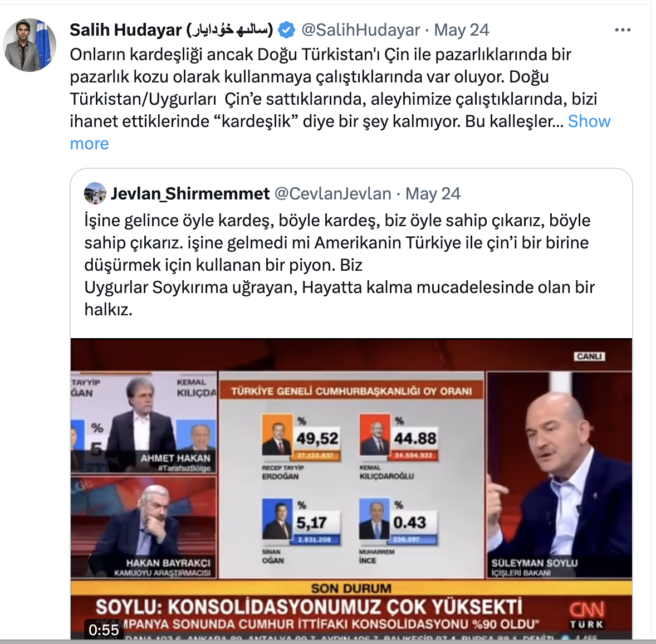Click Jevlan_Shirmemmet display name
This screenshot has height=644, width=656.
pyautogui.click(x=190, y=194)
